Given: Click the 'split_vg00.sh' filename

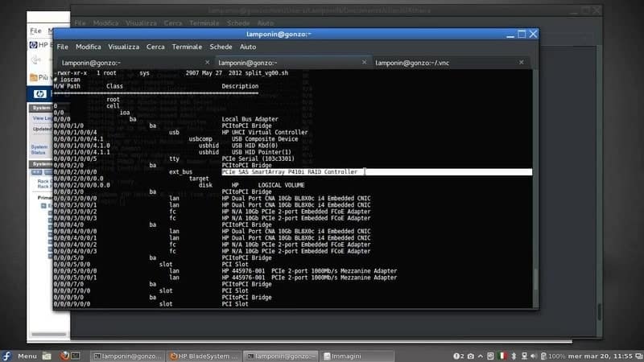Looking at the screenshot, I should point(266,73).
